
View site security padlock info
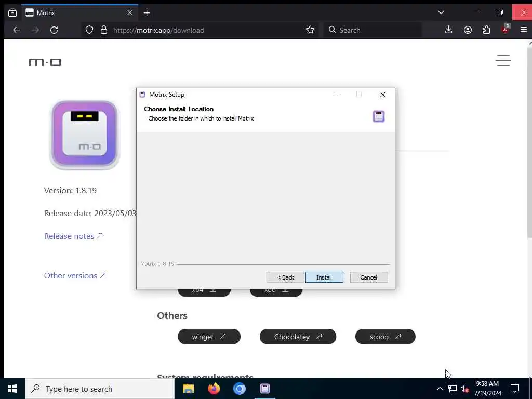coord(104,30)
